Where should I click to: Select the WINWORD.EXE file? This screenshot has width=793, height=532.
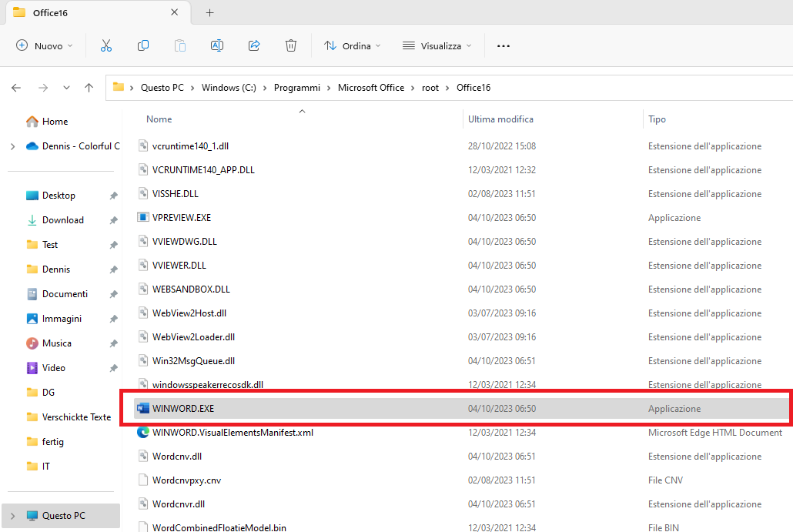point(461,409)
